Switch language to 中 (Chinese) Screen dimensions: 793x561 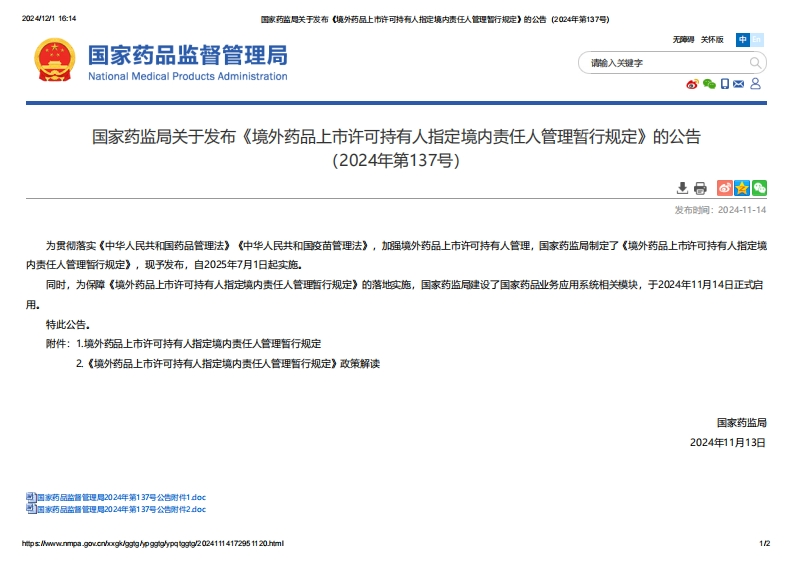743,40
